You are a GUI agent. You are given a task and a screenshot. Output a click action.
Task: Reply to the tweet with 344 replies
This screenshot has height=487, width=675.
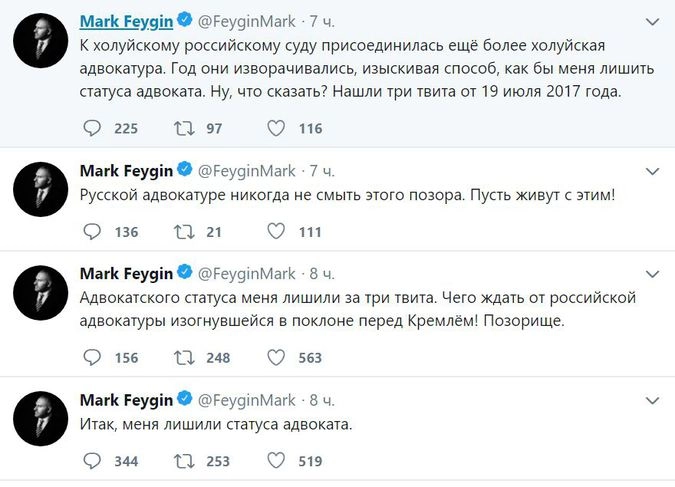[x=92, y=461]
